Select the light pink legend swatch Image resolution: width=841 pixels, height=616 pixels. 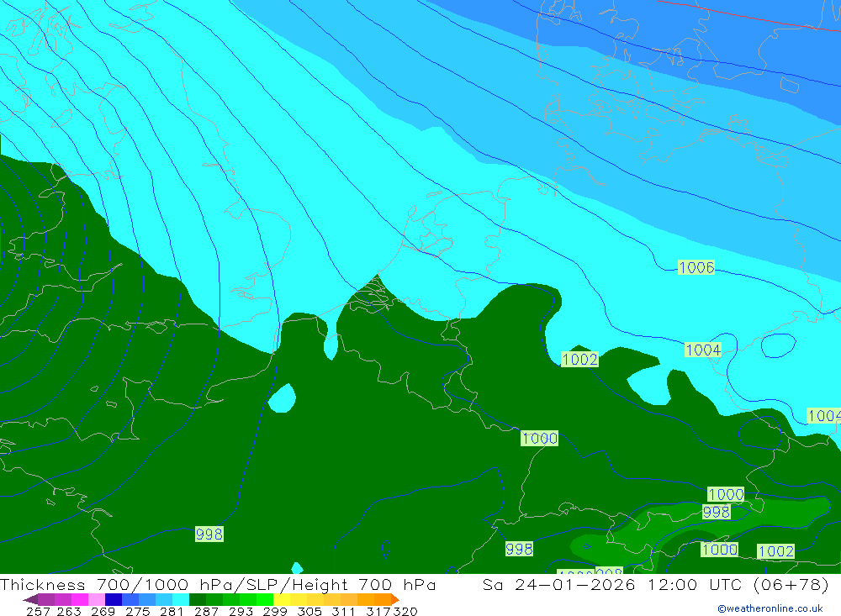click(96, 599)
